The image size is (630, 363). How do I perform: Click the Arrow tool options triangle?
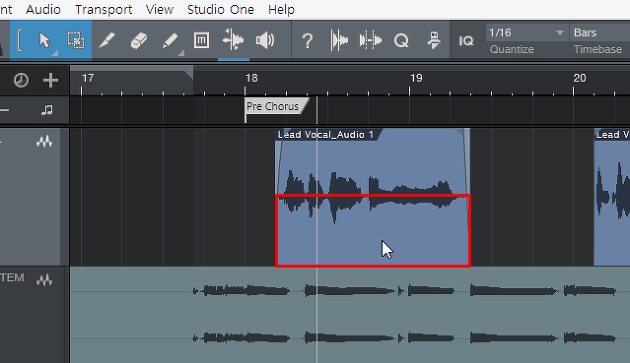(55, 53)
